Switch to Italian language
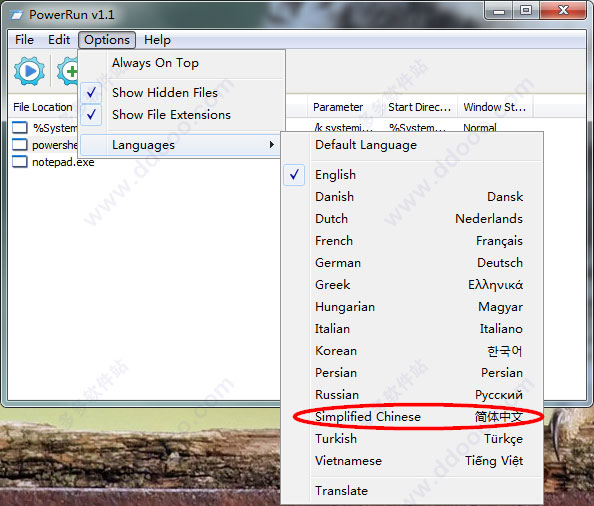Viewport: 594px width, 506px height. [412, 329]
